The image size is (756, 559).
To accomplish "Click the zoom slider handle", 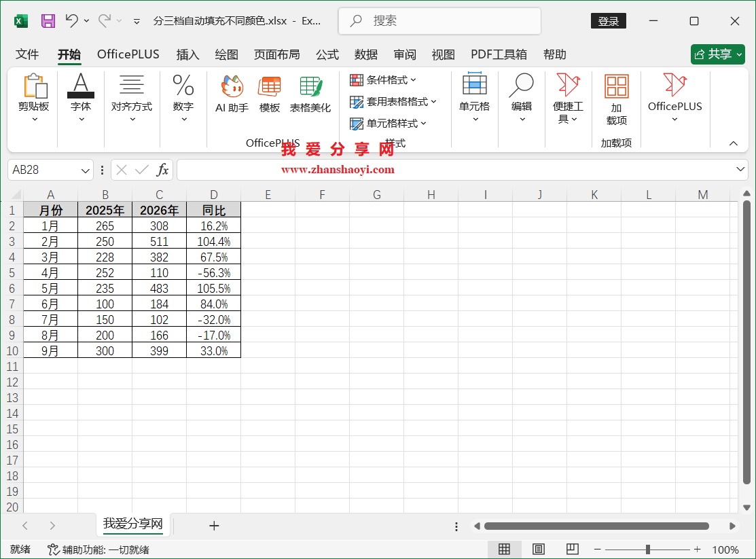I will [648, 549].
